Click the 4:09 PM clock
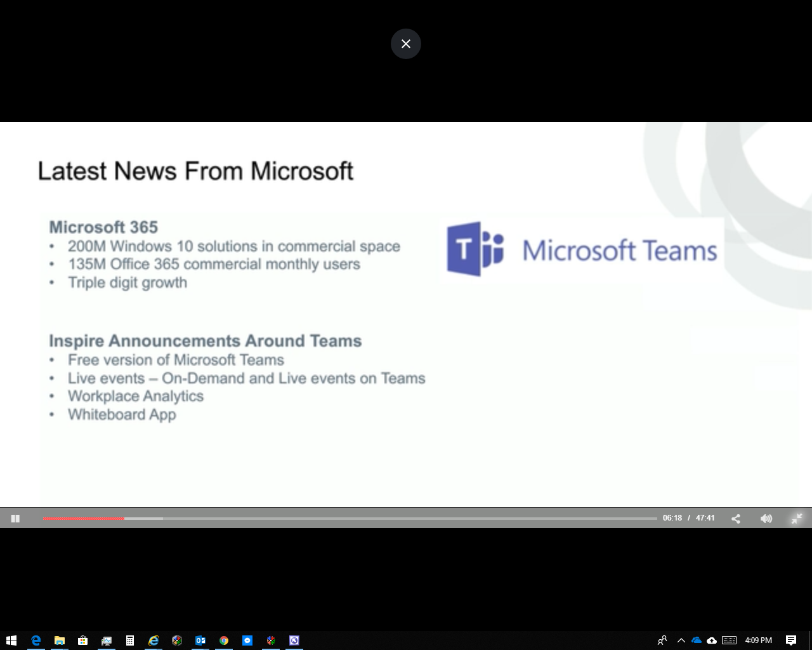Viewport: 812px width, 650px height. [x=759, y=640]
